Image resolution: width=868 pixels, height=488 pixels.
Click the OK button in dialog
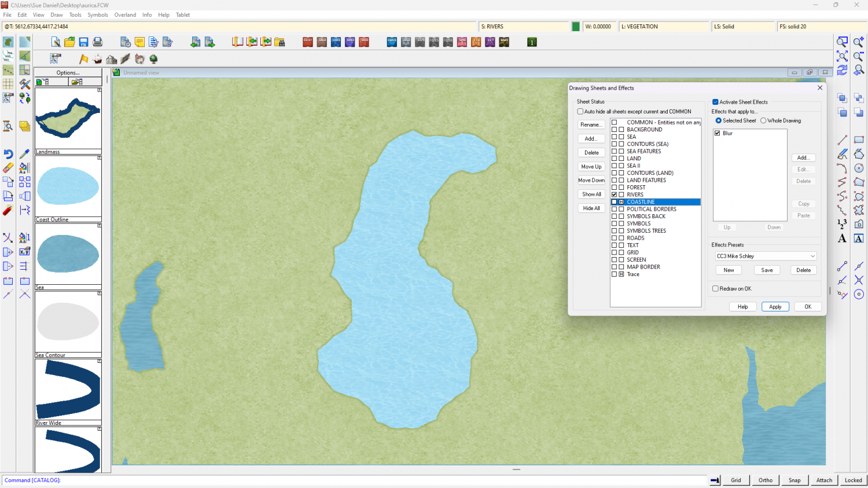point(808,307)
